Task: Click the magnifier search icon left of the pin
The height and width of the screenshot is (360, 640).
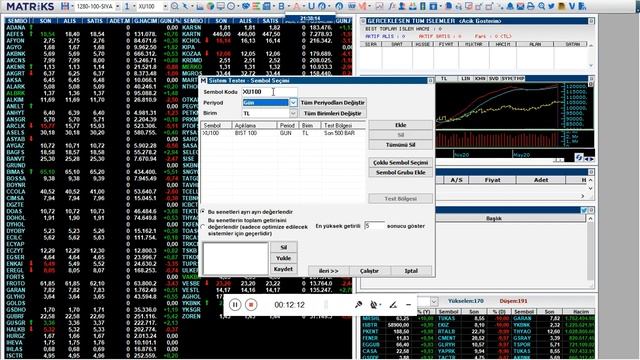Action: click(175, 7)
